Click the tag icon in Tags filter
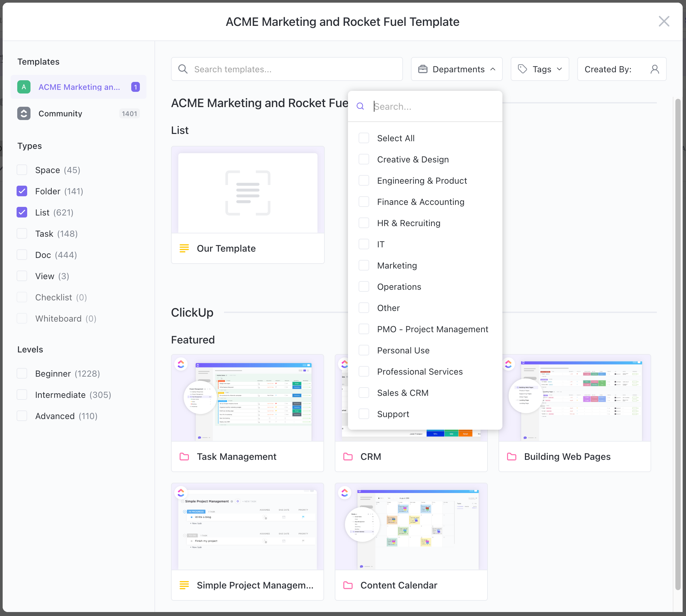 [x=522, y=69]
